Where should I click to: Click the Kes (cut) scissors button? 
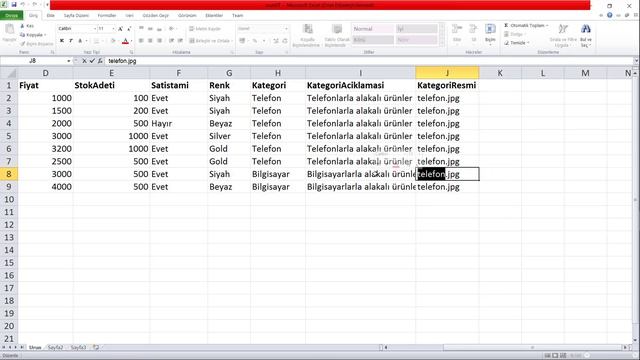tap(27, 26)
